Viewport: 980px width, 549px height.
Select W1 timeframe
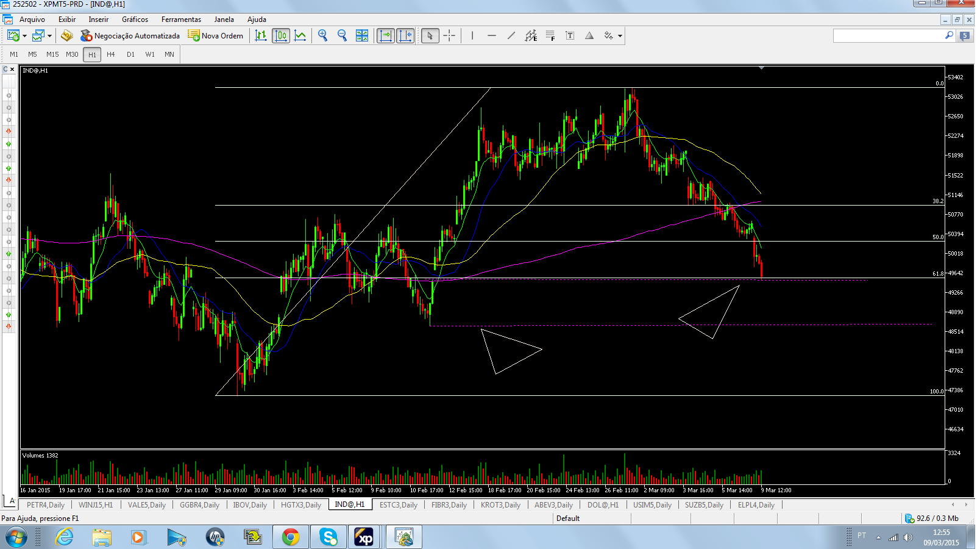point(150,54)
